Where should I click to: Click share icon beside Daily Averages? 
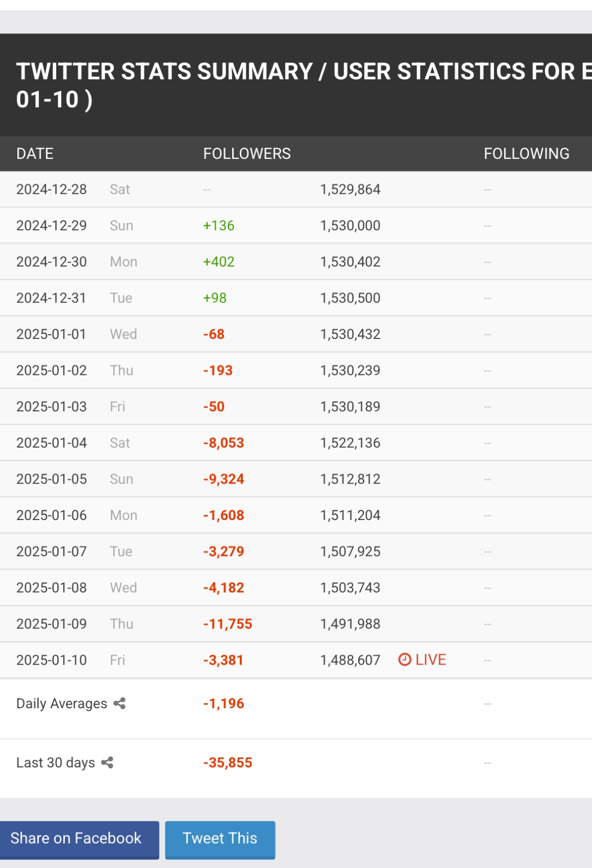[119, 704]
